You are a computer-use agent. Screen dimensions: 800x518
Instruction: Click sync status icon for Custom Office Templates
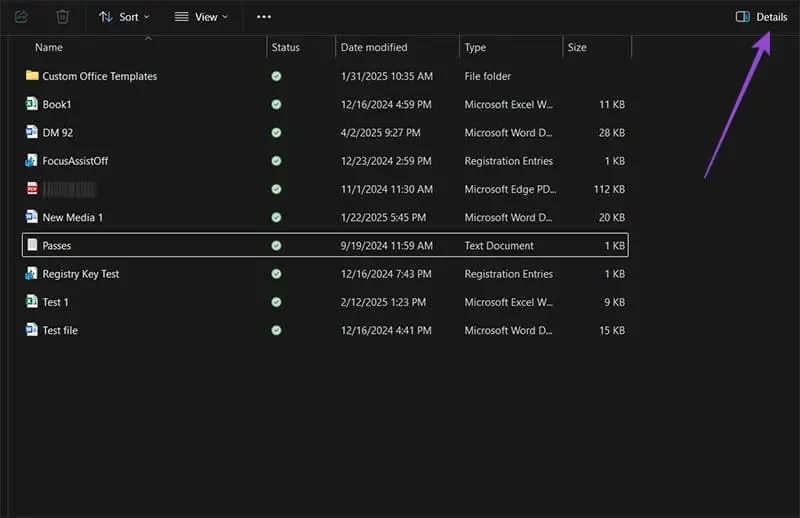(x=276, y=76)
